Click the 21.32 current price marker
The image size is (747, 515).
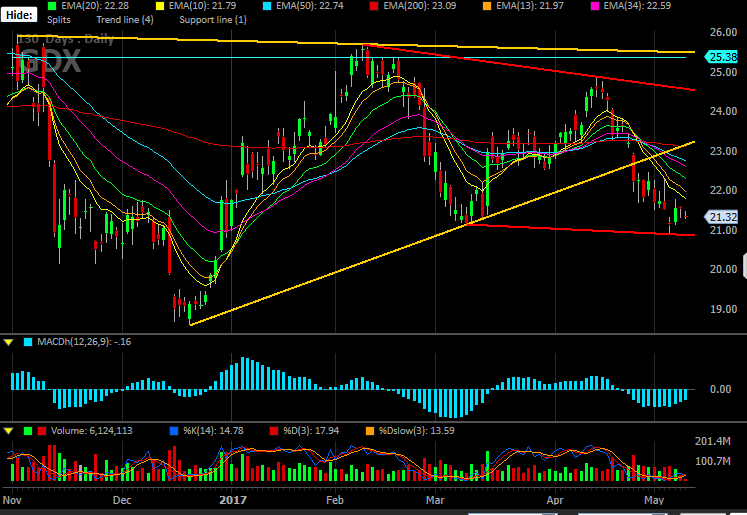pyautogui.click(x=721, y=217)
